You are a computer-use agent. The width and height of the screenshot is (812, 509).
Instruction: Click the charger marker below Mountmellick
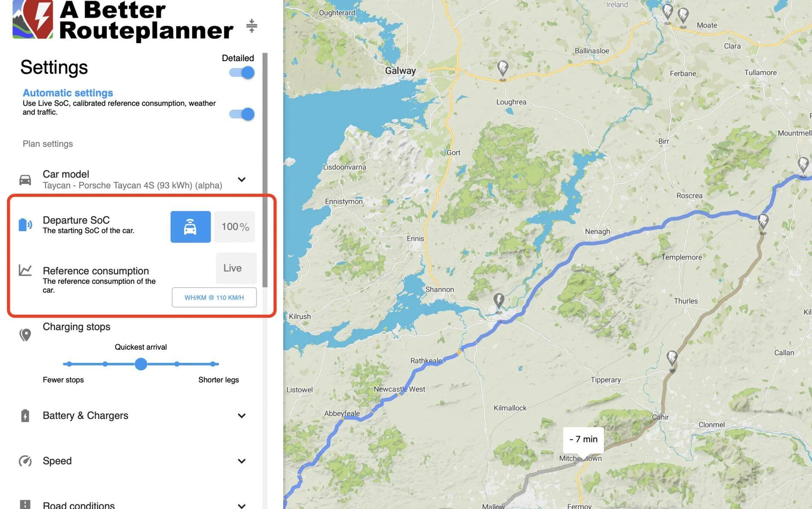point(803,167)
